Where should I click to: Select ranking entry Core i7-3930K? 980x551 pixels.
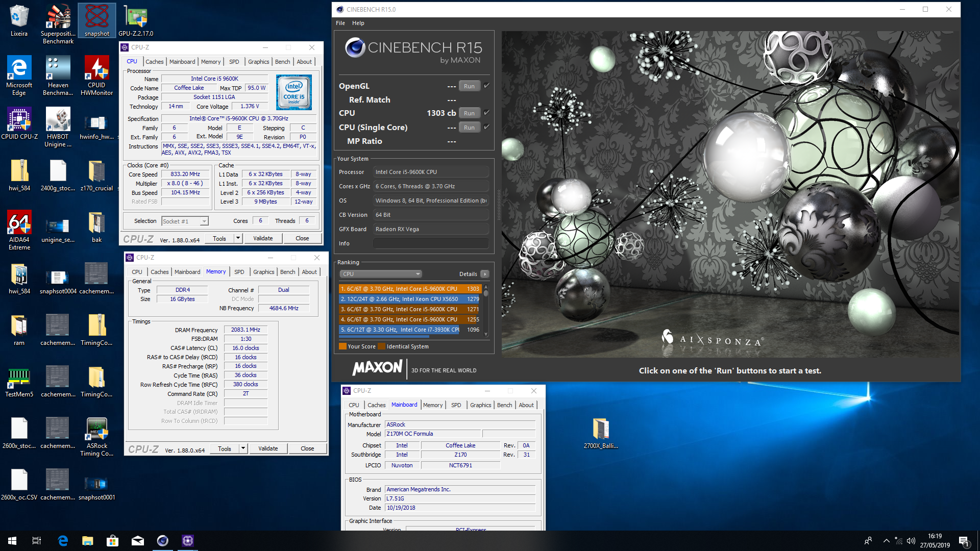pyautogui.click(x=410, y=330)
